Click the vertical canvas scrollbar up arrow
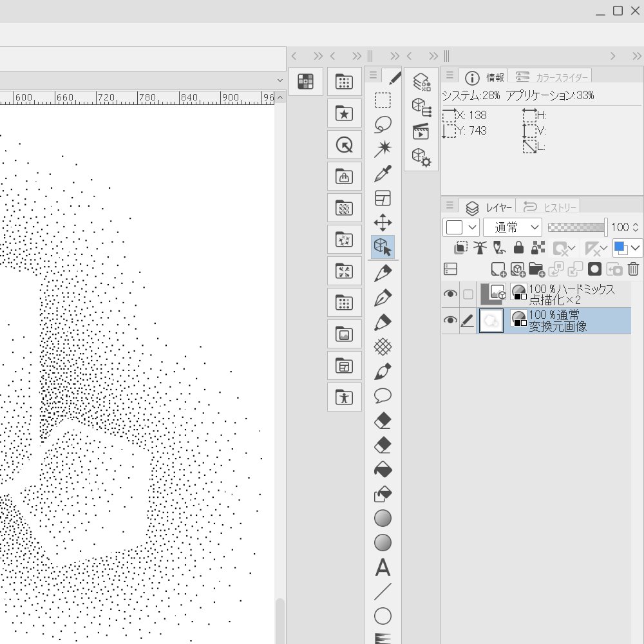The height and width of the screenshot is (644, 644). [x=280, y=97]
